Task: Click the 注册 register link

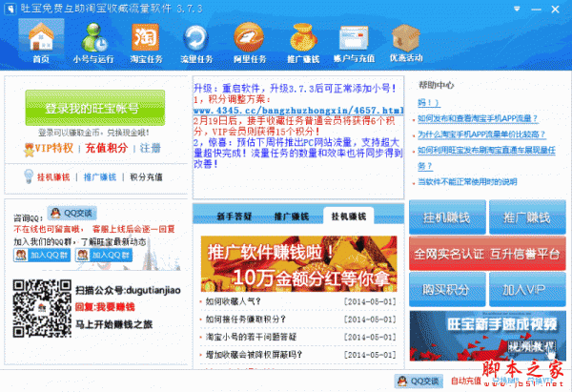Action: (x=150, y=148)
